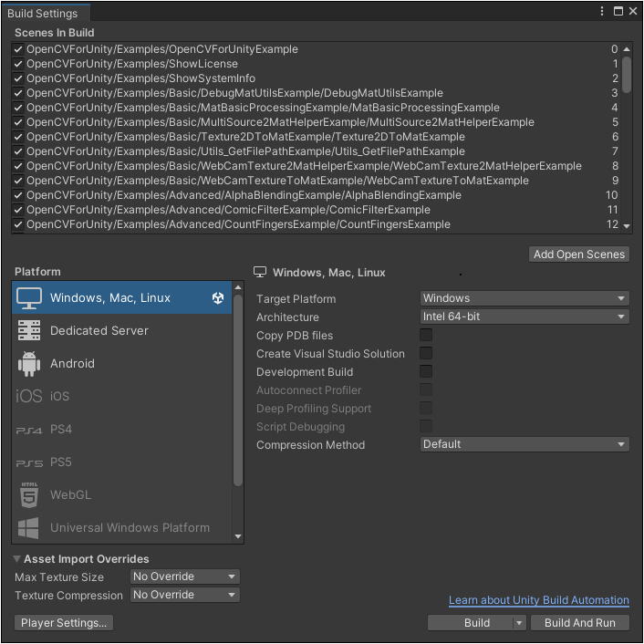Close the Build Settings window

633,11
